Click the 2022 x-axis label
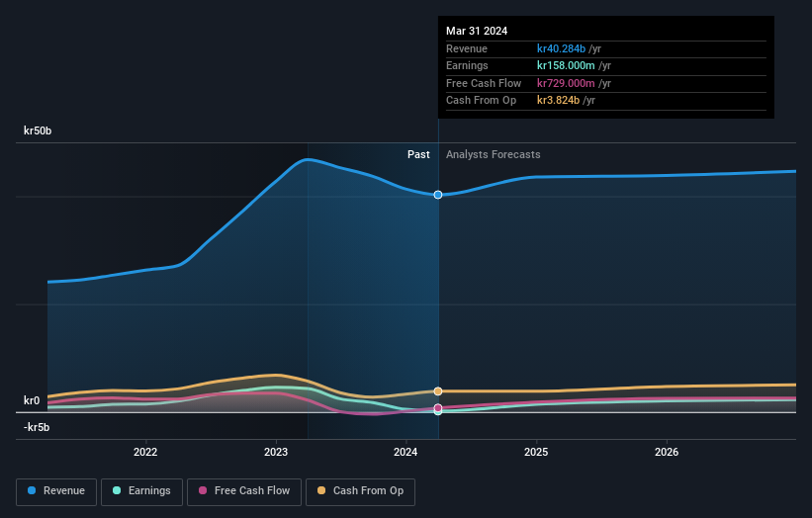The image size is (812, 518). tap(145, 452)
